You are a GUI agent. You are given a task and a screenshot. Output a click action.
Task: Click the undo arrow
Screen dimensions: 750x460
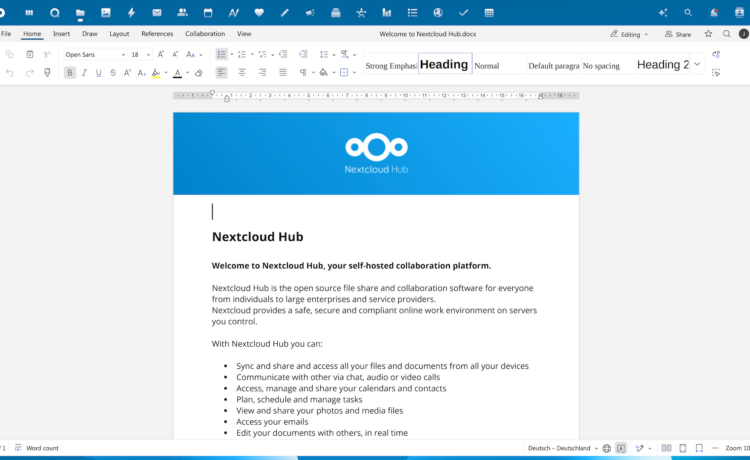pyautogui.click(x=9, y=73)
